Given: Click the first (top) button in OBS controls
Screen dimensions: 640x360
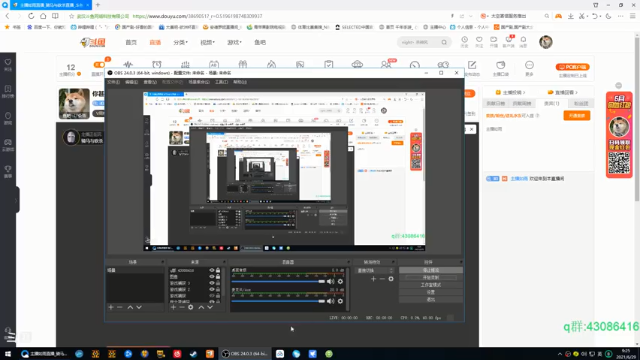Looking at the screenshot, I should [431, 270].
